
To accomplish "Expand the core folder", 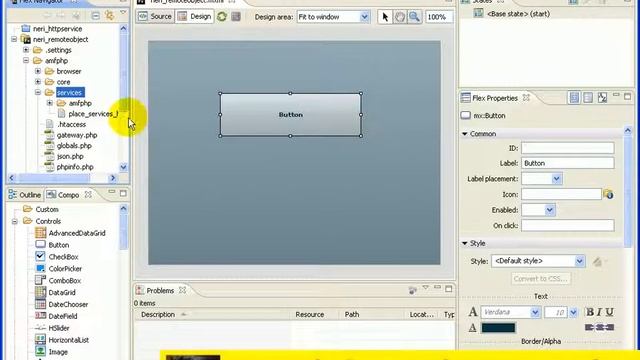I will point(38,82).
